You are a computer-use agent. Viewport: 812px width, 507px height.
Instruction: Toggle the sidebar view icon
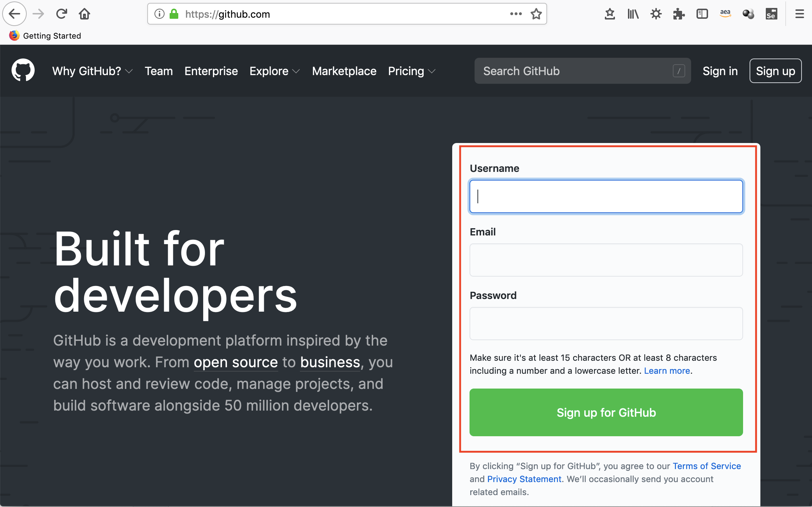[702, 14]
